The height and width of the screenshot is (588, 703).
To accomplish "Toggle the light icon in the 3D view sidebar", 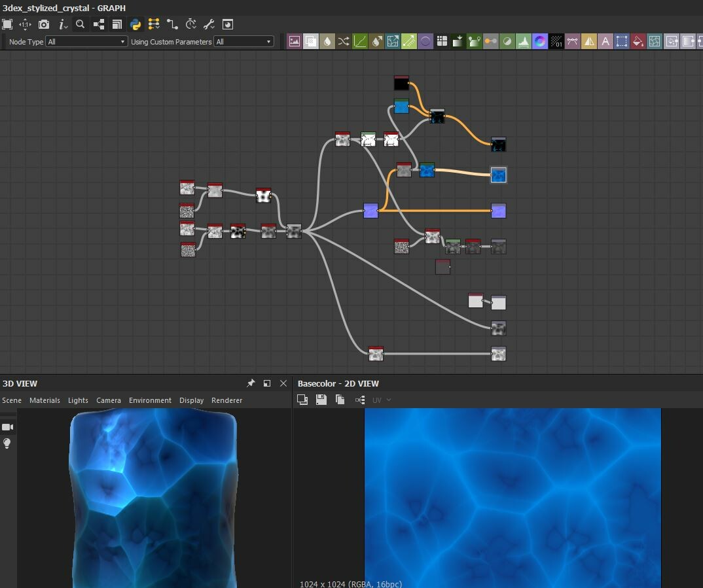I will point(9,443).
